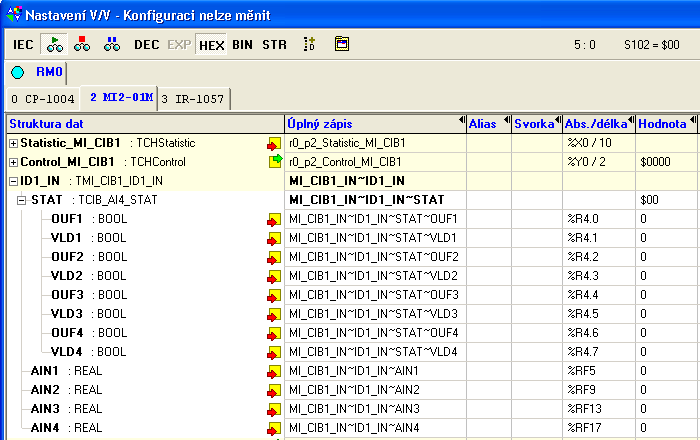The width and height of the screenshot is (700, 440).
Task: Click the ID sorting icon in toolbar
Action: click(309, 44)
